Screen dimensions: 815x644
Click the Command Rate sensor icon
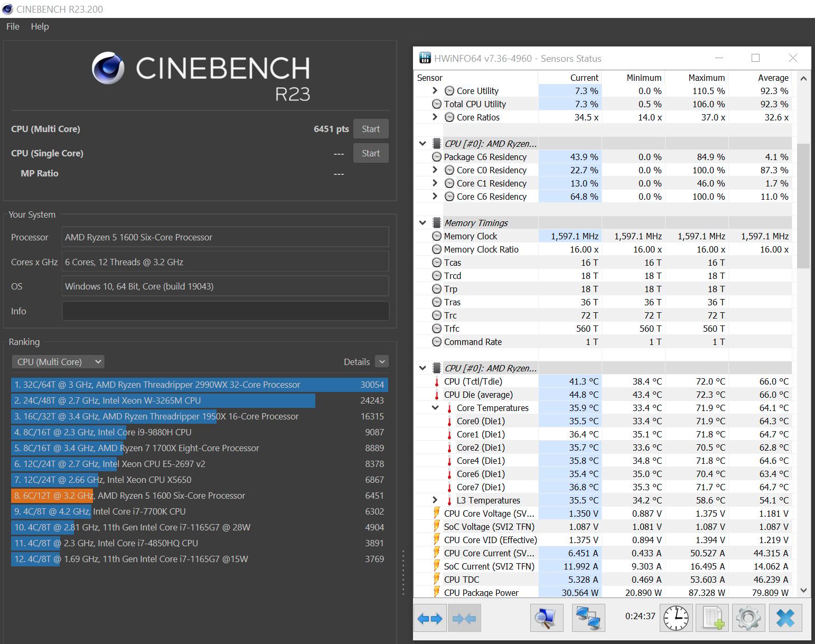point(437,342)
